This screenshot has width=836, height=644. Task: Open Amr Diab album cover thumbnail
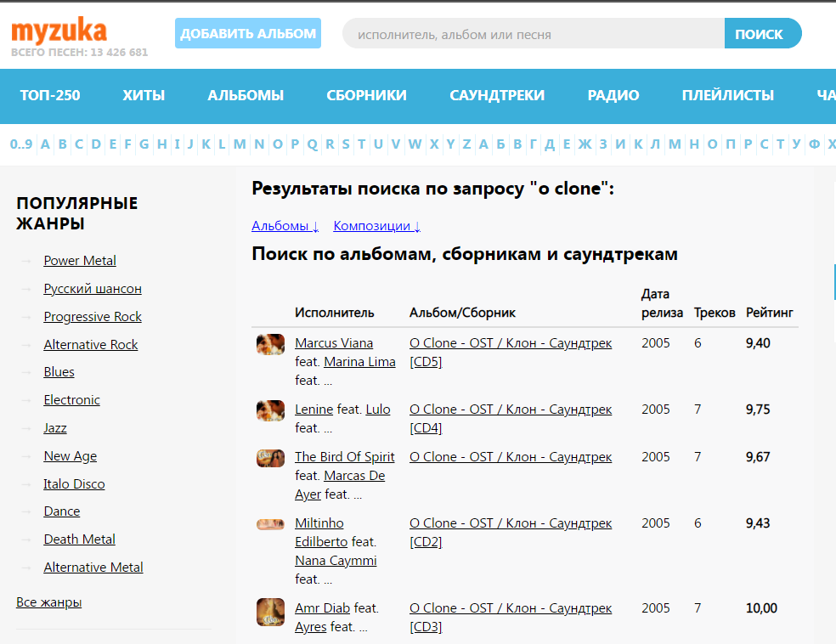tap(270, 612)
